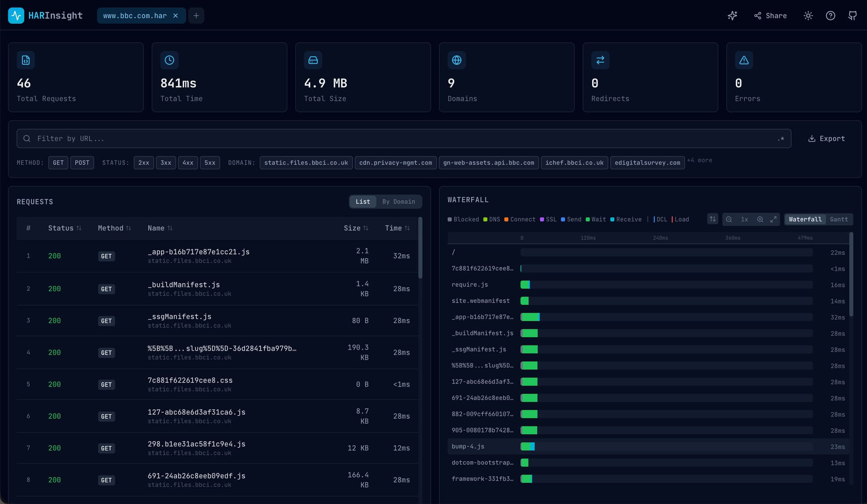
Task: Click the sort arrows icon in the Waterfall panel
Action: [712, 219]
